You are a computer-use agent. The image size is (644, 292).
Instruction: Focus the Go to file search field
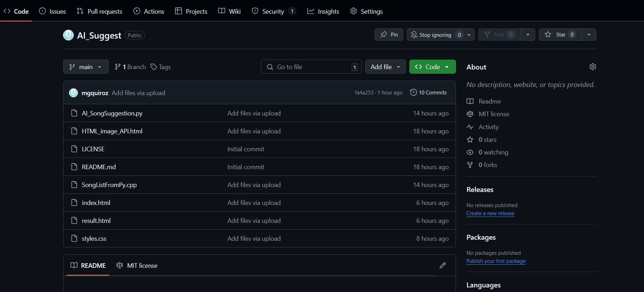(311, 67)
